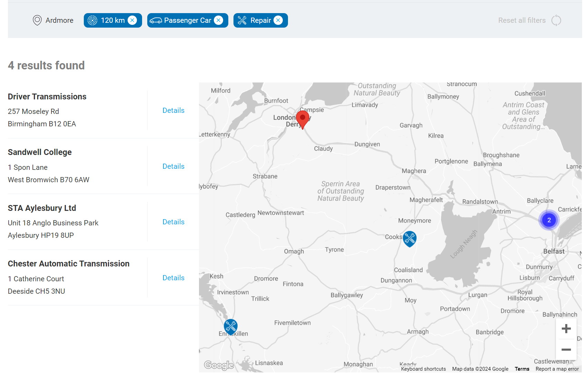Click the Google logo on the map
The image size is (588, 380).
pos(219,365)
